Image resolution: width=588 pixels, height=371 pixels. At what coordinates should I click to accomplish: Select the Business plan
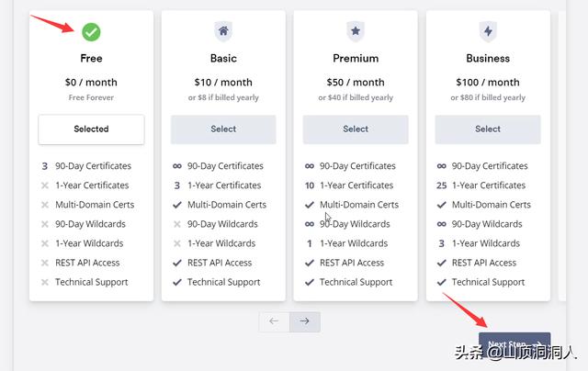pos(488,129)
